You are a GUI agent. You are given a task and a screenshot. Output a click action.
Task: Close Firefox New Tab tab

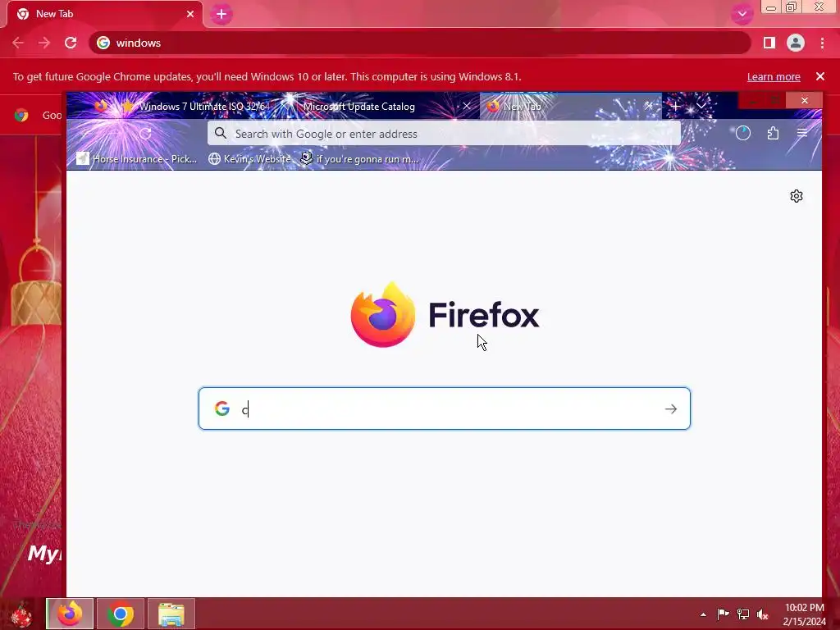coord(649,106)
